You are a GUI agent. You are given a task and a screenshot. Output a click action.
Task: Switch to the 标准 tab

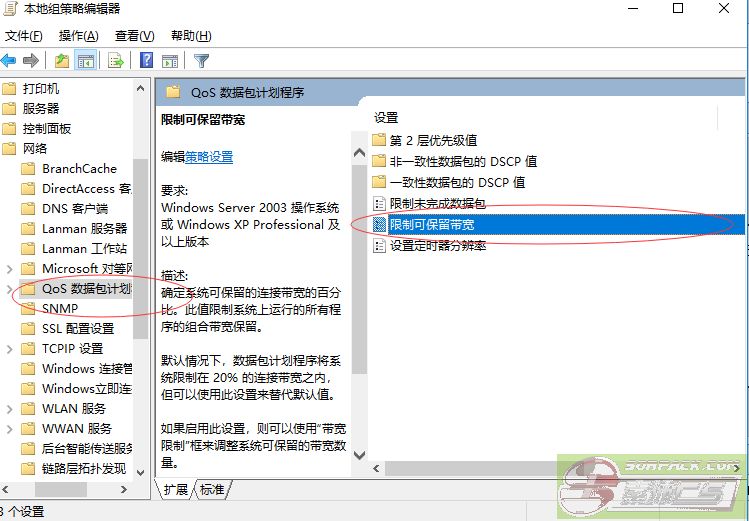(212, 490)
